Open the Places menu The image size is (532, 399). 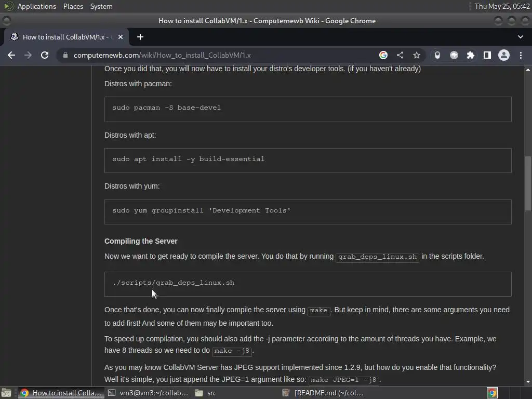73,6
